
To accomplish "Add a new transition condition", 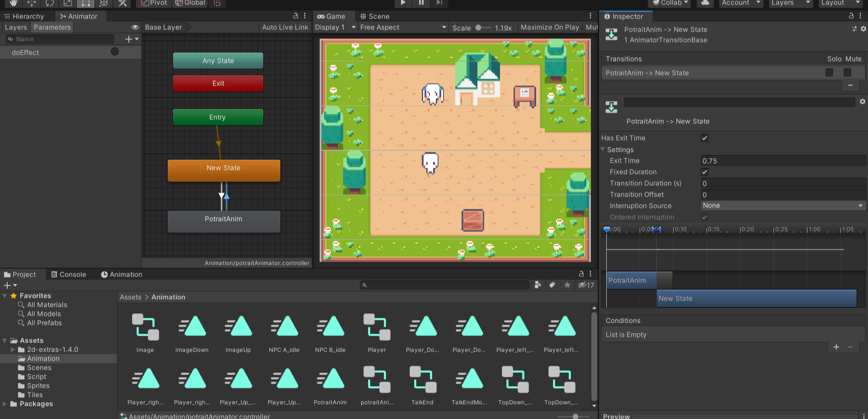I will (x=836, y=347).
